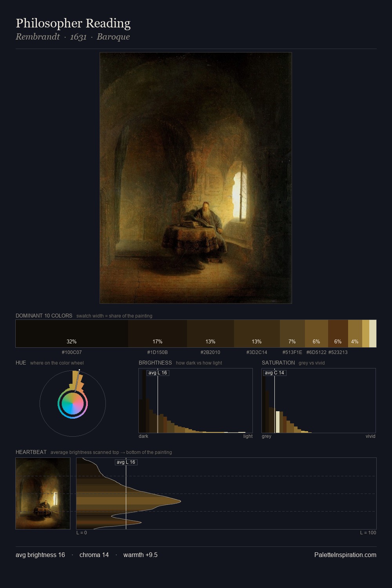Click the 'grey' axis label
This screenshot has width=392, height=588.
267,436
